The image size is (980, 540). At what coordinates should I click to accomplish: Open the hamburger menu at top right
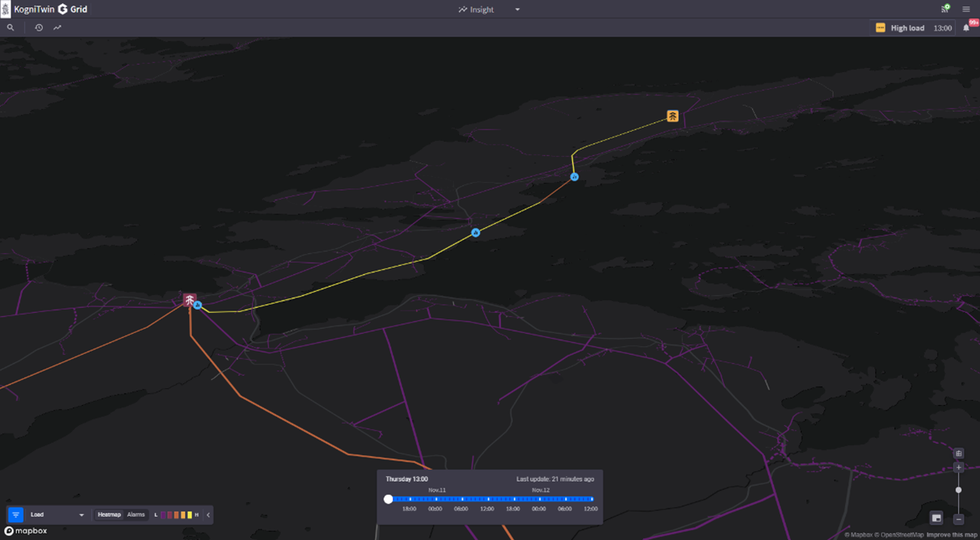966,10
